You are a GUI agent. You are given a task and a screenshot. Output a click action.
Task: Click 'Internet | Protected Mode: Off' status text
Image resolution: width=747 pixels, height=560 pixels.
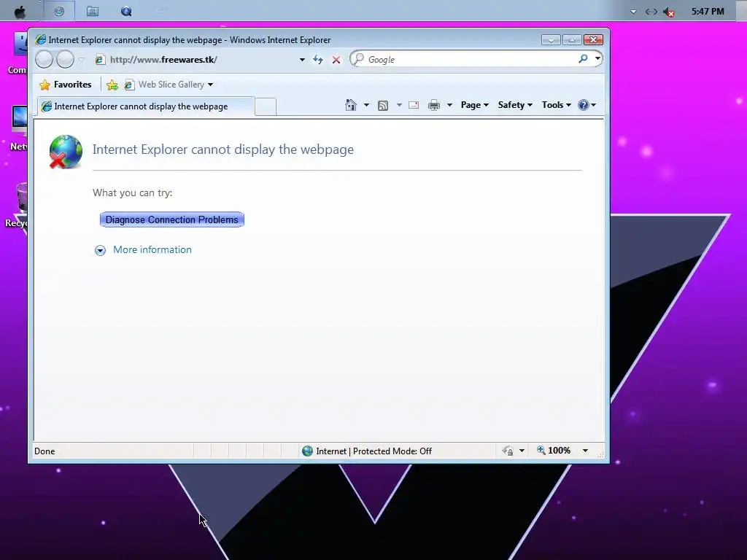[x=374, y=451]
